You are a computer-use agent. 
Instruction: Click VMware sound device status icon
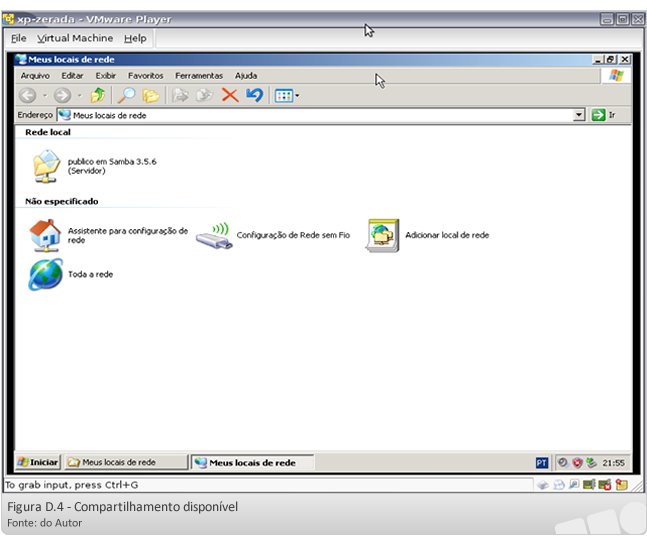pos(605,485)
